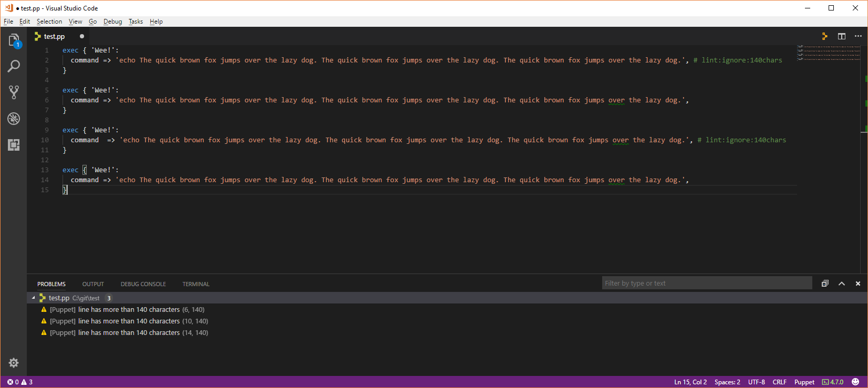Collapse the test.pp problems group
Screen dimensions: 868x388
(34, 298)
